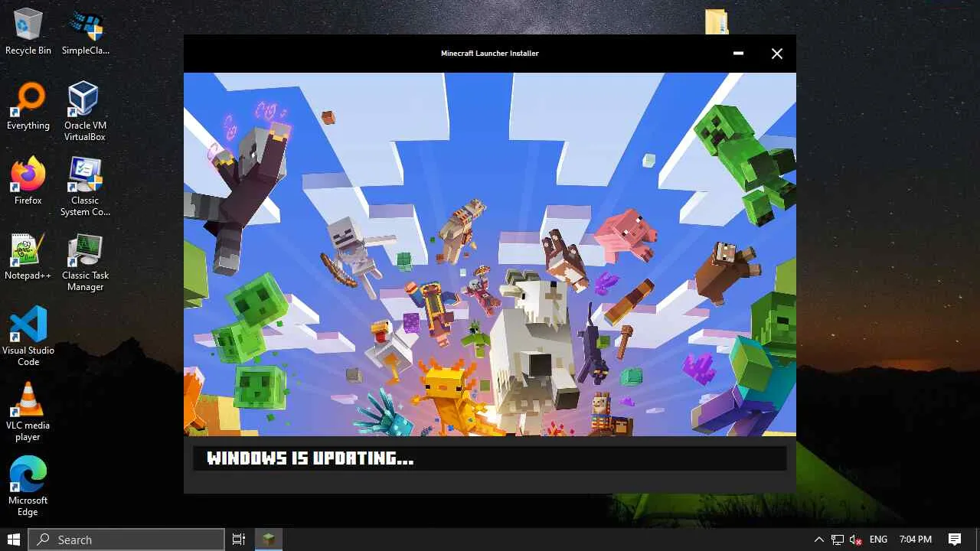Switch input language via ENG indicator
Image resolution: width=980 pixels, height=551 pixels.
point(878,540)
